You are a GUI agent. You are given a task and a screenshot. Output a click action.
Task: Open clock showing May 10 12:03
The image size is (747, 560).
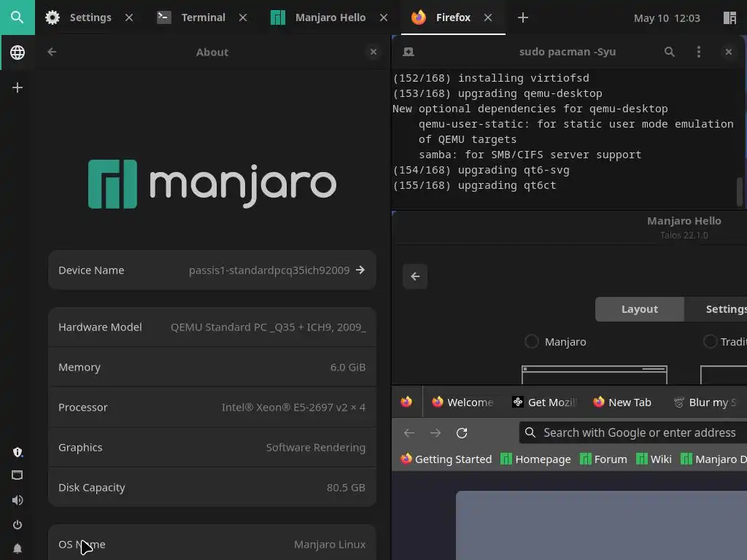click(667, 18)
